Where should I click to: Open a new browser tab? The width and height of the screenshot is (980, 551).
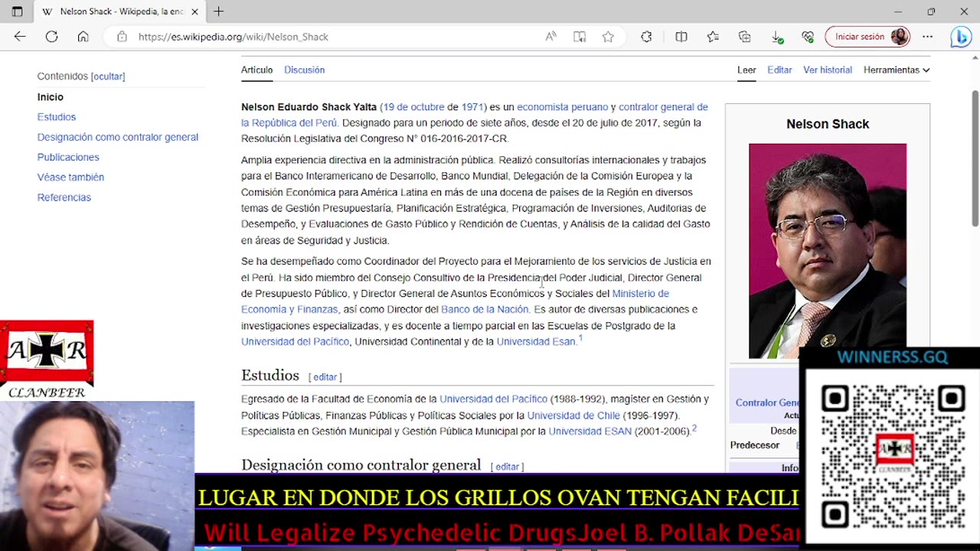[x=218, y=11]
